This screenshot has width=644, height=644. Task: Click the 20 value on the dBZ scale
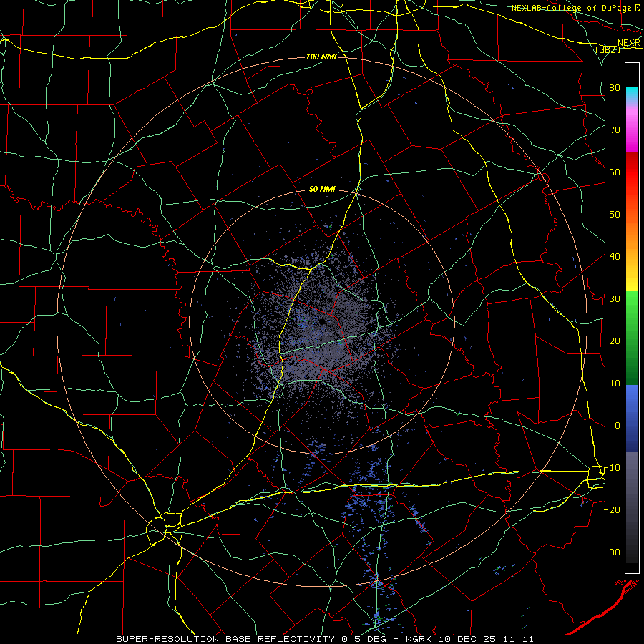[615, 341]
